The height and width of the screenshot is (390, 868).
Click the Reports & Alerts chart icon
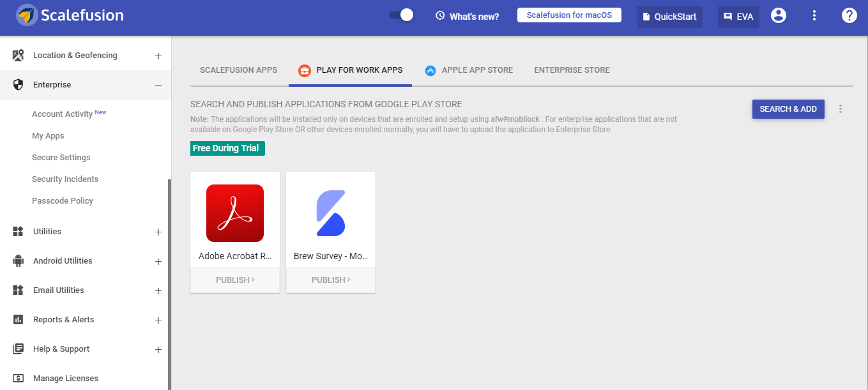pos(19,320)
